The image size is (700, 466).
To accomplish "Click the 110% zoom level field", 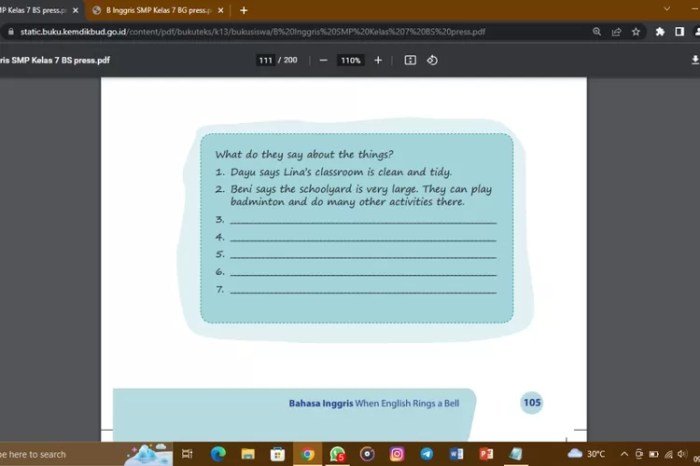I will (350, 60).
